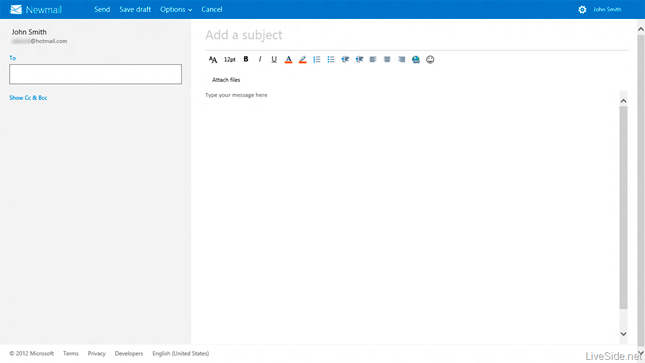Viewport: 645px width, 363px height.
Task: Increase the paragraph indent
Action: [359, 60]
